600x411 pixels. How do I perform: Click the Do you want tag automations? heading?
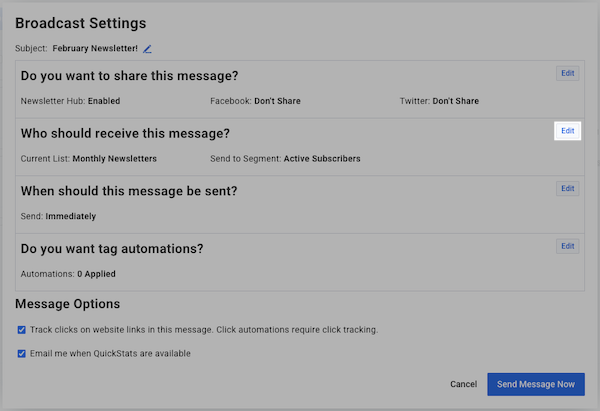point(112,249)
